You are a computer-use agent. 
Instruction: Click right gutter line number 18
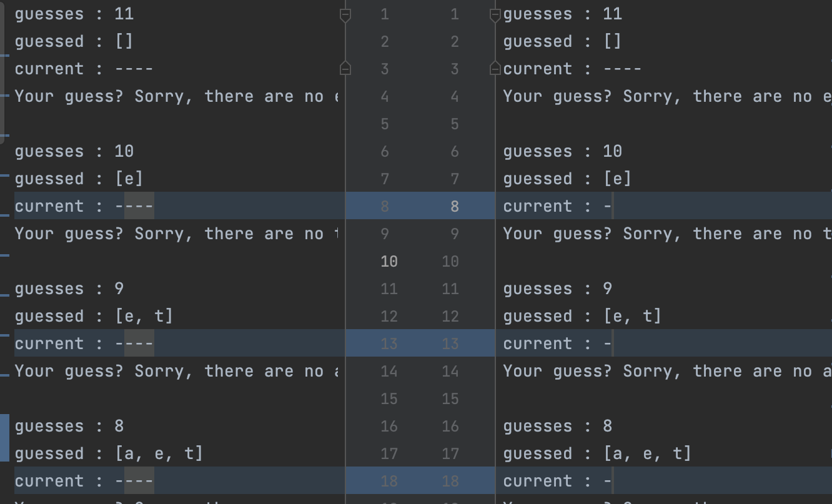click(x=450, y=481)
